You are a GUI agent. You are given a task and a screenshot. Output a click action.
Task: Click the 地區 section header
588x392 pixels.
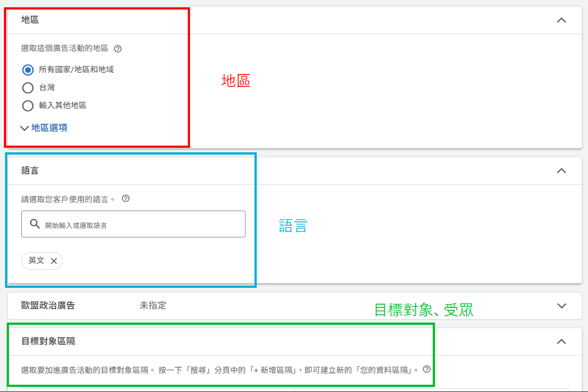(x=30, y=20)
